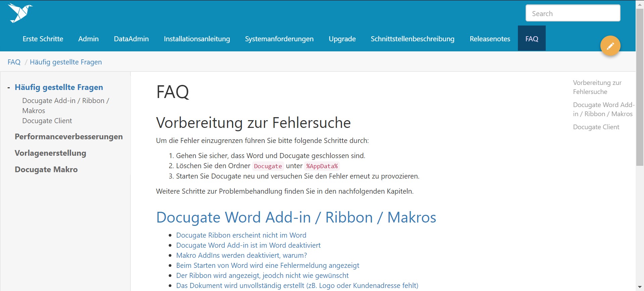Click the %AppData% inline code text
The height and width of the screenshot is (291, 644).
coord(322,166)
